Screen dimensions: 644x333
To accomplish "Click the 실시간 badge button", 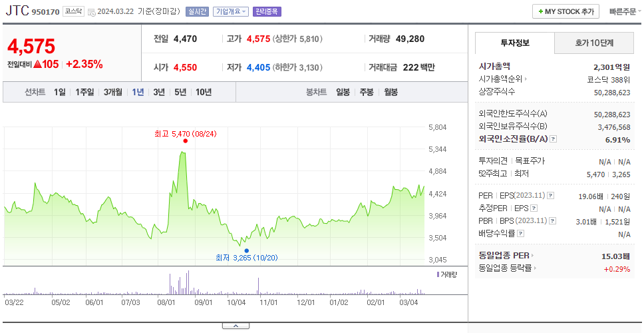I will click(197, 11).
